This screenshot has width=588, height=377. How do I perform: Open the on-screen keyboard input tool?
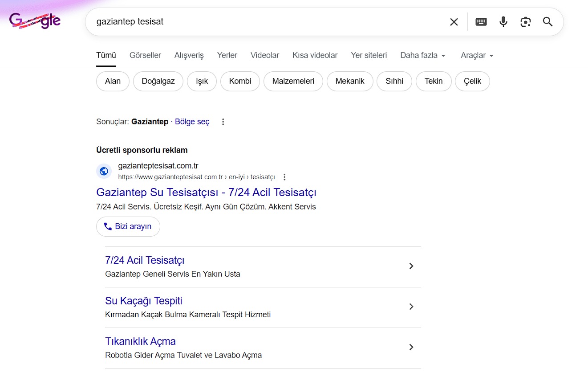[x=481, y=22]
